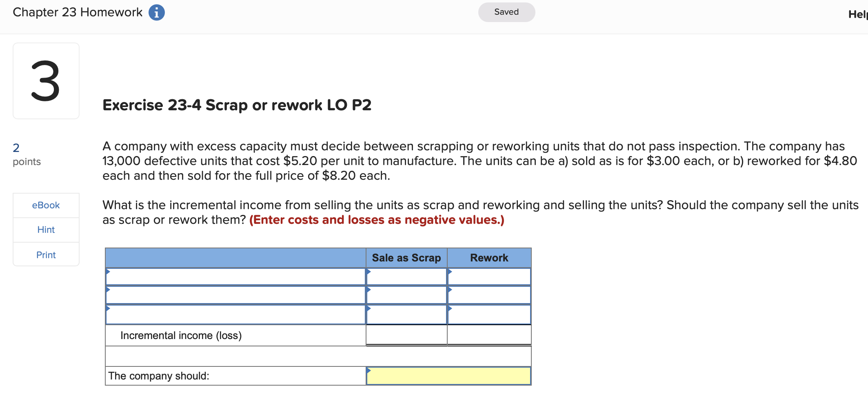This screenshot has height=404, width=868.
Task: Select the Sale as Scrap column header
Action: 406,258
